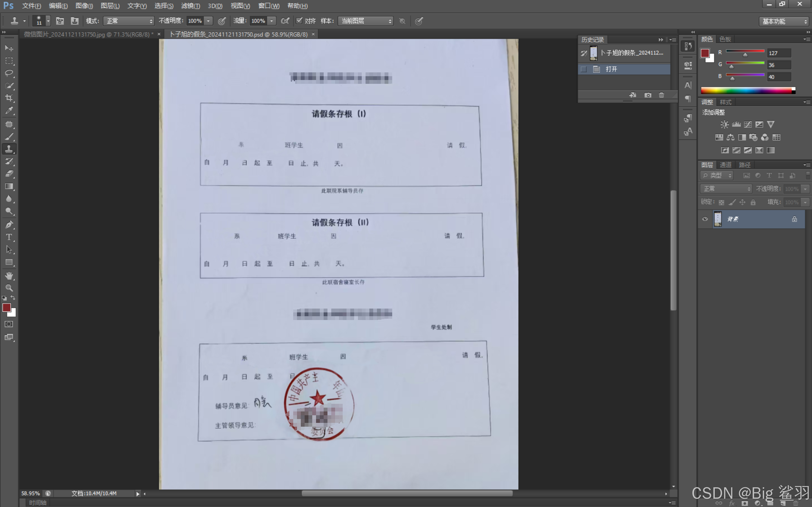The height and width of the screenshot is (507, 812).
Task: Select the Crop tool
Action: [x=9, y=98]
